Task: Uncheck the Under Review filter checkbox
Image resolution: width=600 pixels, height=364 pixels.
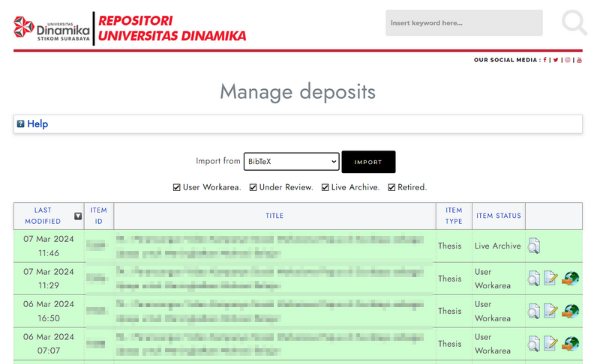Action: point(253,187)
